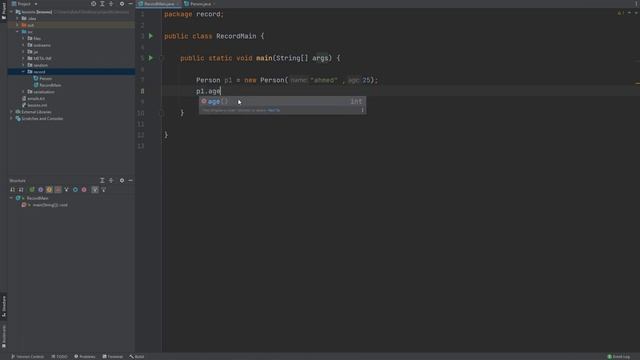Toggle show inherited in Structure toolbar
Screen dimensions: 640x360
(67, 189)
